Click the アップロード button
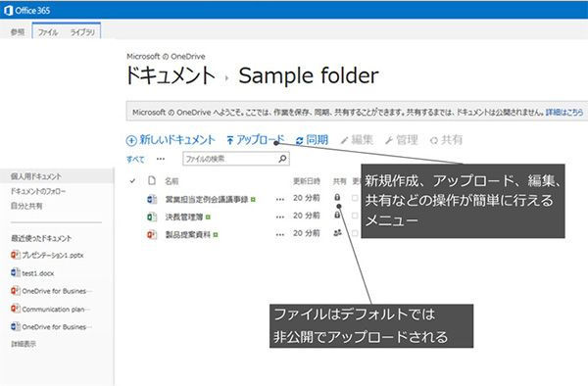This screenshot has height=386, width=588. (x=256, y=140)
